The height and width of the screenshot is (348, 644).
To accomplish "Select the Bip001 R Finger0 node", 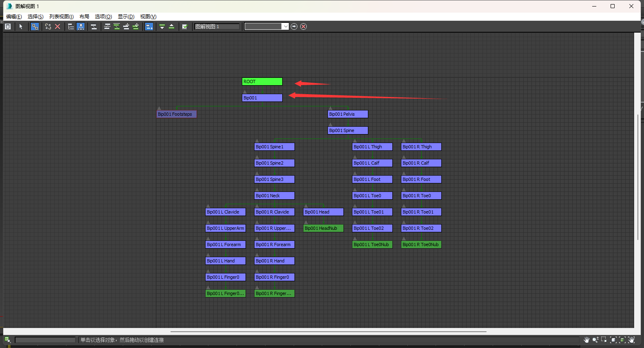I will pos(274,277).
